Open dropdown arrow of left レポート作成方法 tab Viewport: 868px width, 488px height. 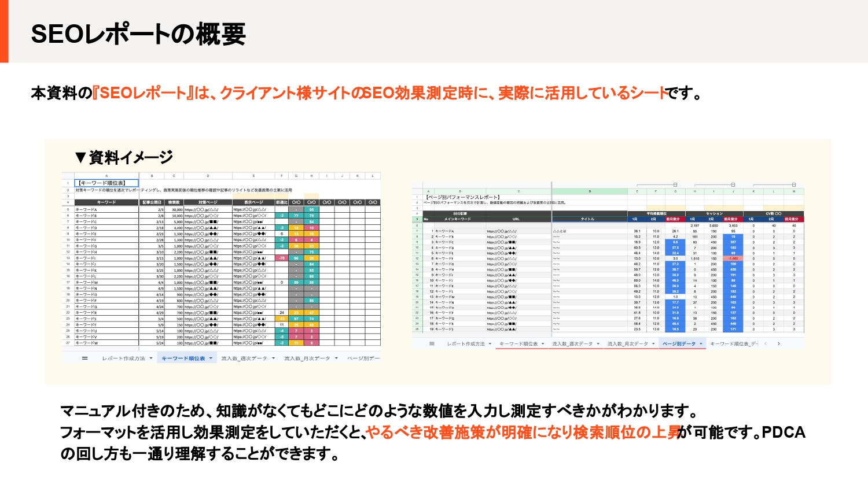(151, 358)
